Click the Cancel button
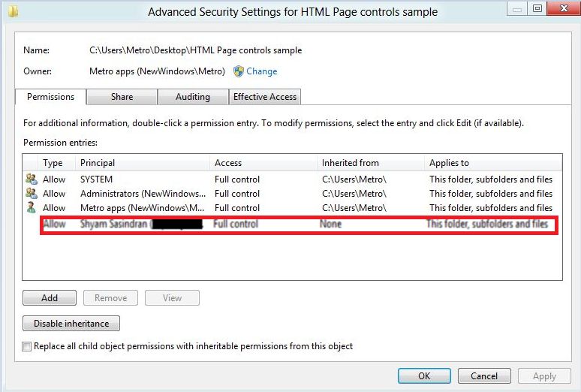Screen dimensions: 581x392 click(x=483, y=376)
